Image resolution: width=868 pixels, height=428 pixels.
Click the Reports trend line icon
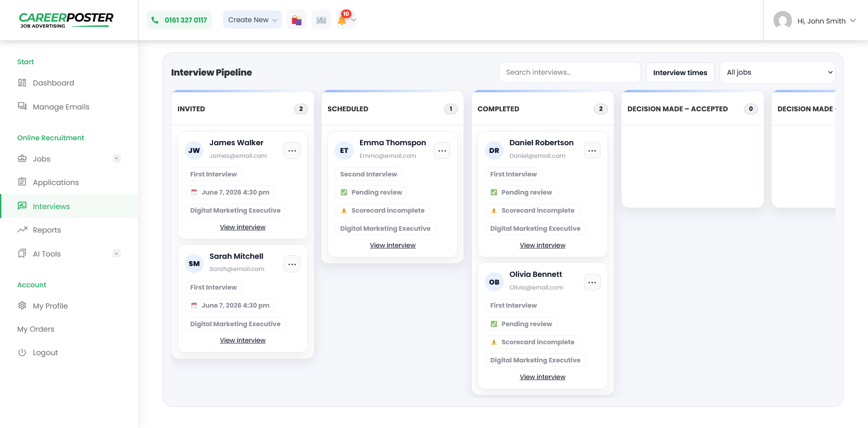click(x=22, y=230)
